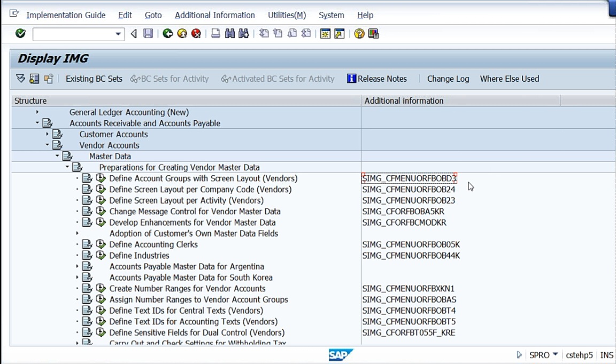Click the Structure column header

point(186,100)
